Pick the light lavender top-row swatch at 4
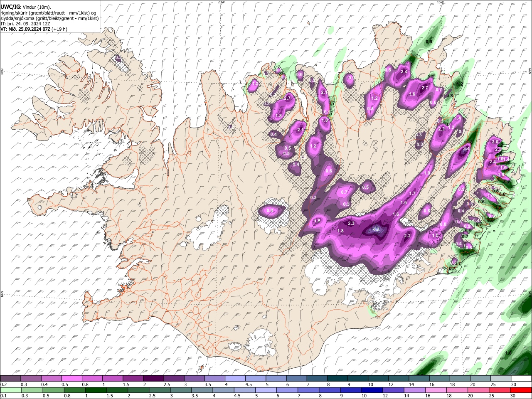 pyautogui.click(x=234, y=378)
